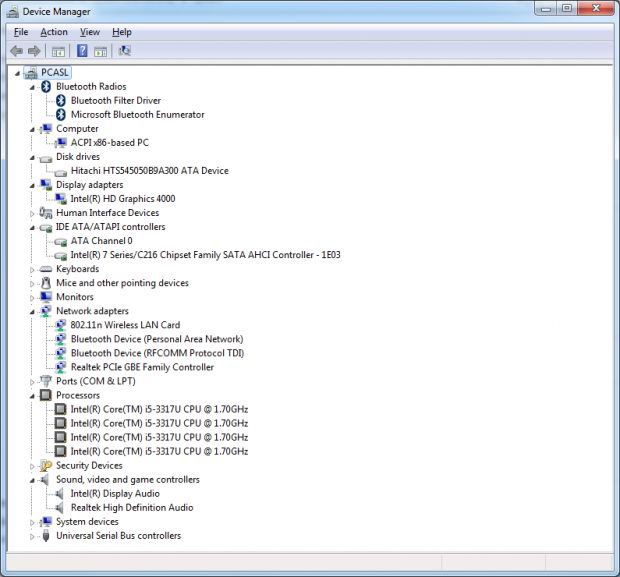Click the Realtek High Definition Audio speaker icon
The image size is (620, 577).
pos(61,507)
